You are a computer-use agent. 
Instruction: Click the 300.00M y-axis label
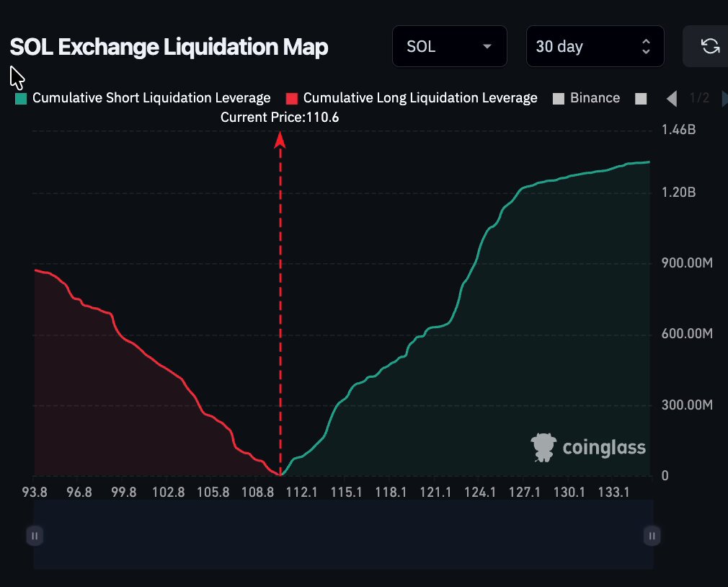click(687, 405)
